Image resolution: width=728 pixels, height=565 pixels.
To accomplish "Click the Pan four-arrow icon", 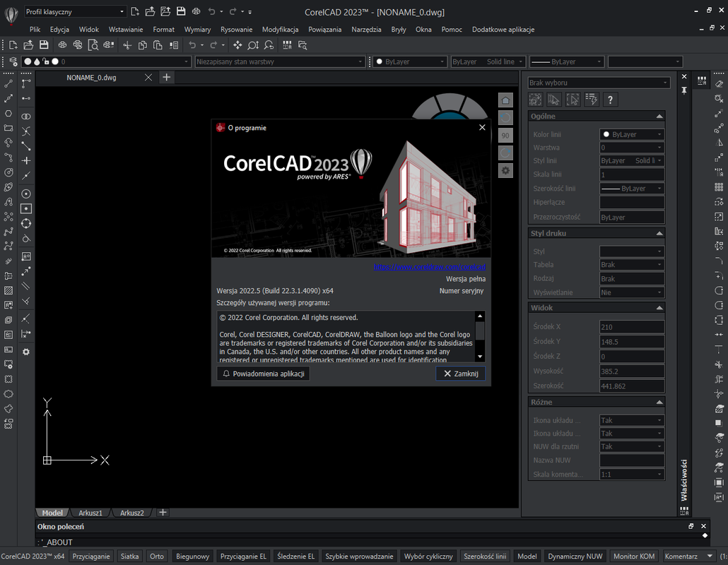I will 237,45.
